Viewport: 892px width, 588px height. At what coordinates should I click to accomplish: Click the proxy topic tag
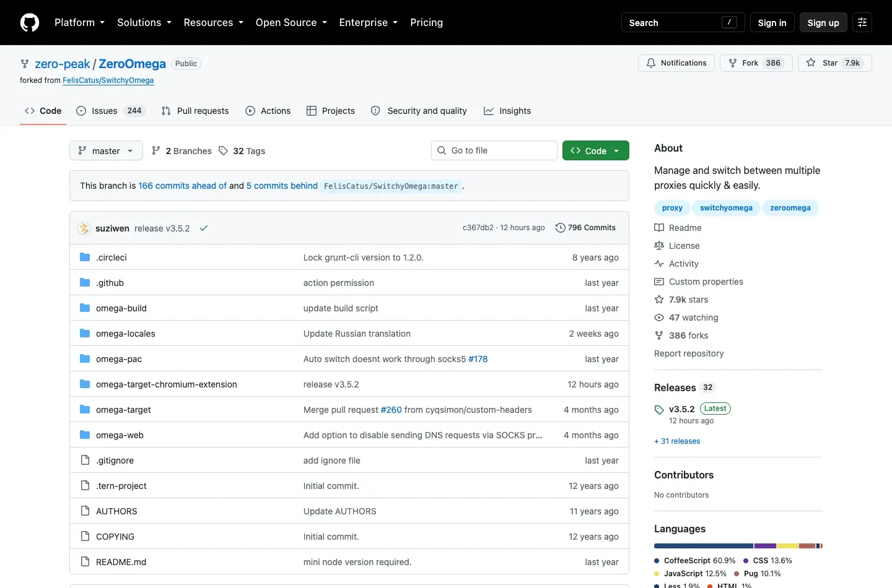click(x=672, y=208)
